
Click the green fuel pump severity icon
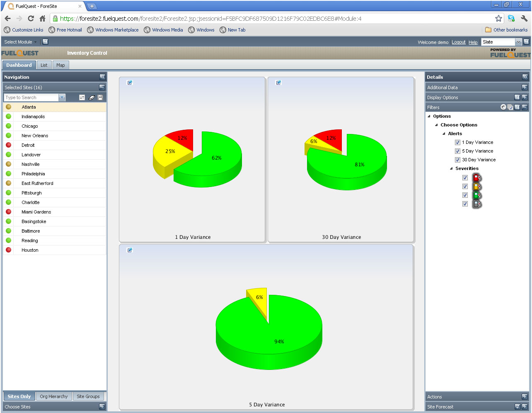(x=477, y=195)
